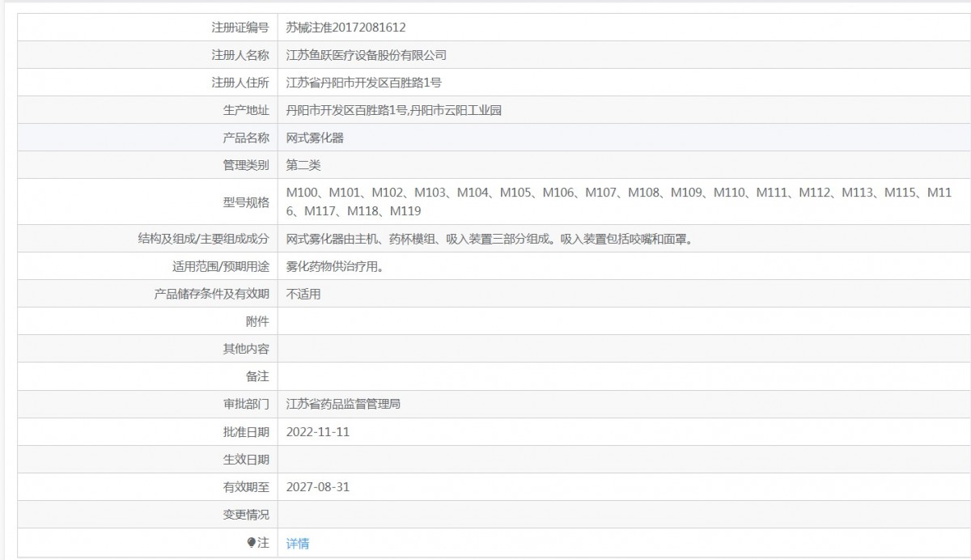Select model list starting with M100、M101
The width and height of the screenshot is (971, 560).
[619, 202]
